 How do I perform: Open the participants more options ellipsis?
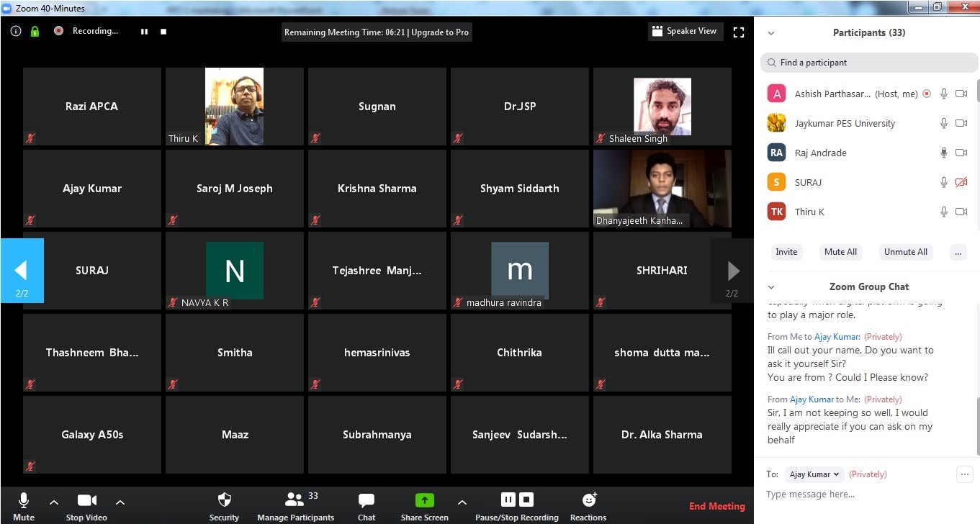tap(957, 252)
